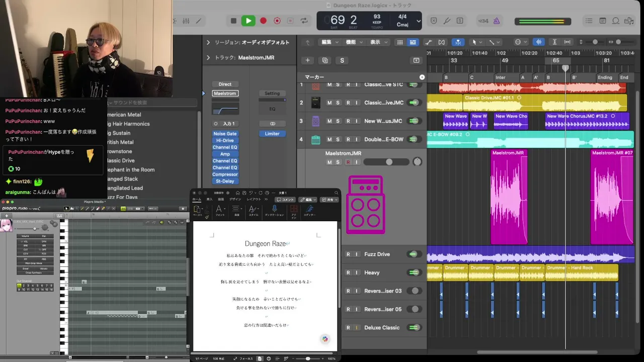Show automation with the curve icon
644x362 pixels.
[428, 42]
